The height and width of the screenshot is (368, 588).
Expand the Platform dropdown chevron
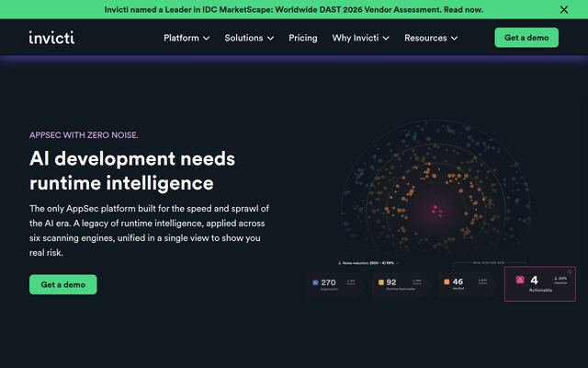tap(206, 39)
